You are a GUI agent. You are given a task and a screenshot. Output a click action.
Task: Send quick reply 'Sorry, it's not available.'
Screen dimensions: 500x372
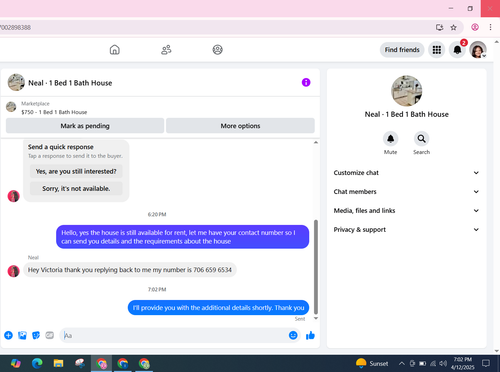pyautogui.click(x=76, y=188)
